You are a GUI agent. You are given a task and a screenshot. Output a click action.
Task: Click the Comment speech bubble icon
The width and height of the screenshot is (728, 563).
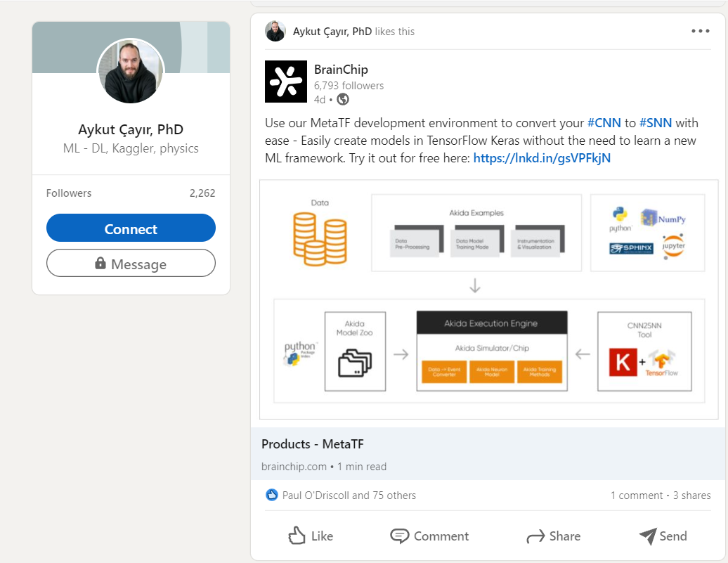point(399,536)
